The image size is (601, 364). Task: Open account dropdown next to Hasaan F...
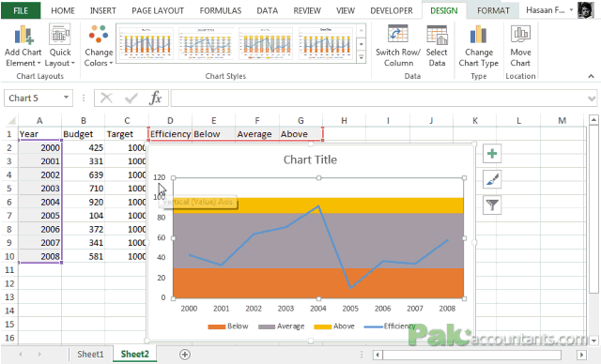coord(571,10)
